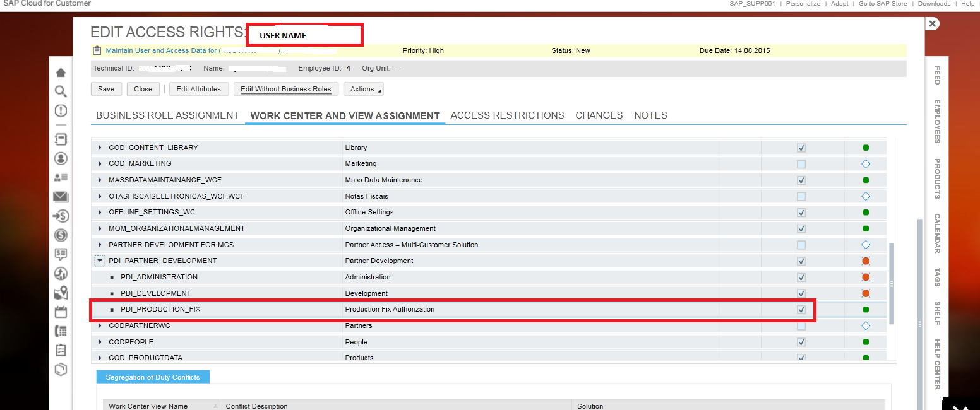Click the green status indicator in Library row

866,148
